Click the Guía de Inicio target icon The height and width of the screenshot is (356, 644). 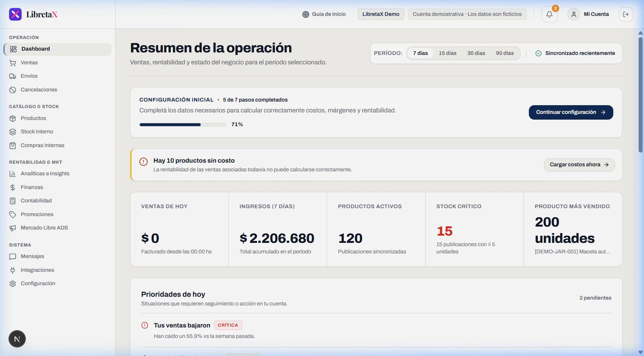click(x=306, y=14)
